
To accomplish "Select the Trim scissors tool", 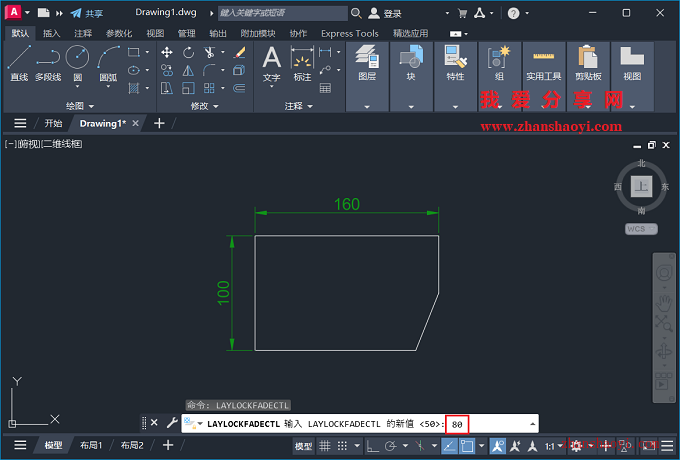I will 209,52.
